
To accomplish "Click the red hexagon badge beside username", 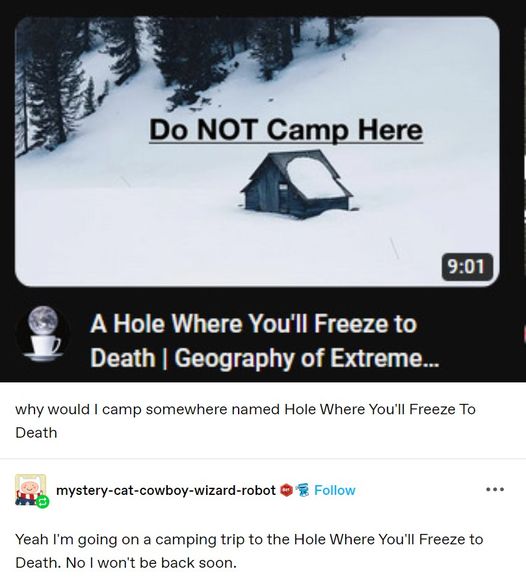I will point(286,490).
